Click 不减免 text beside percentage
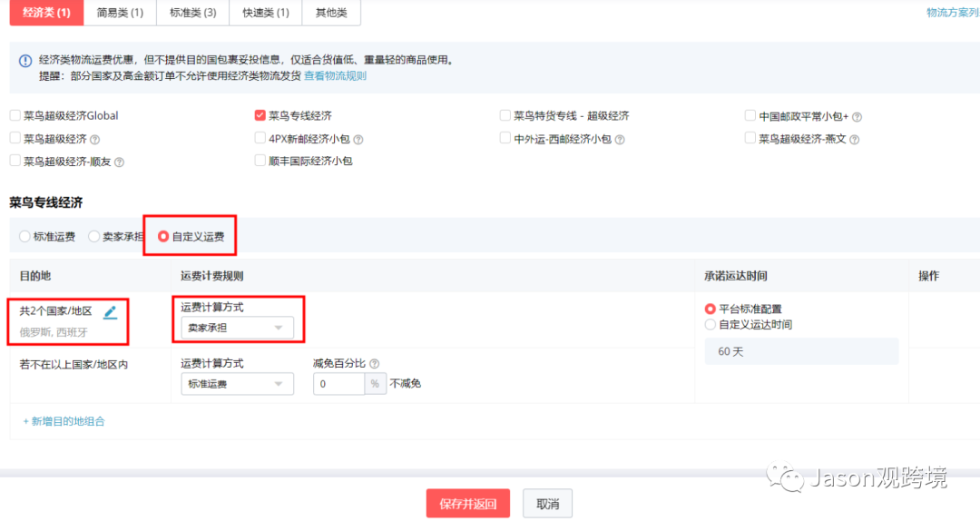 (x=406, y=383)
